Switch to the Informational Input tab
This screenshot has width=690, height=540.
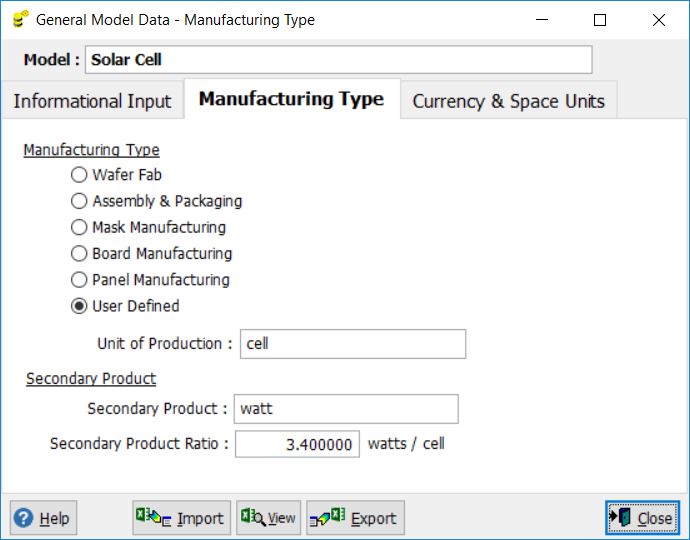[92, 100]
